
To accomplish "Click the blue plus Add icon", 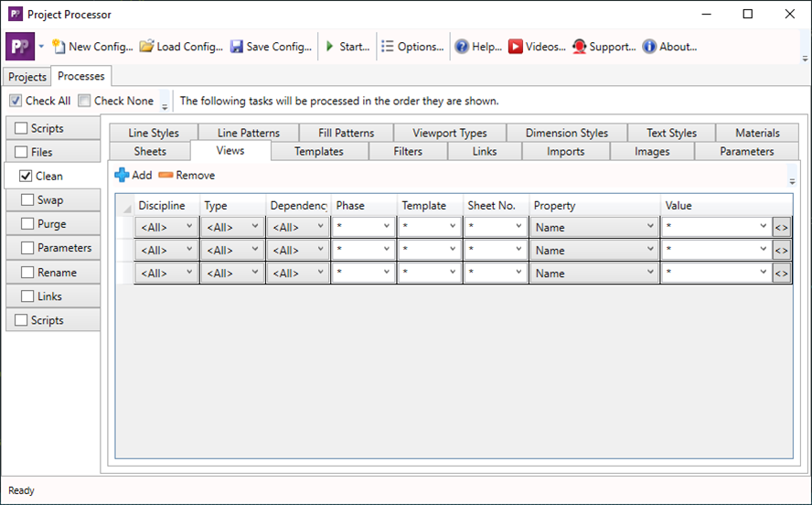I will tap(122, 175).
